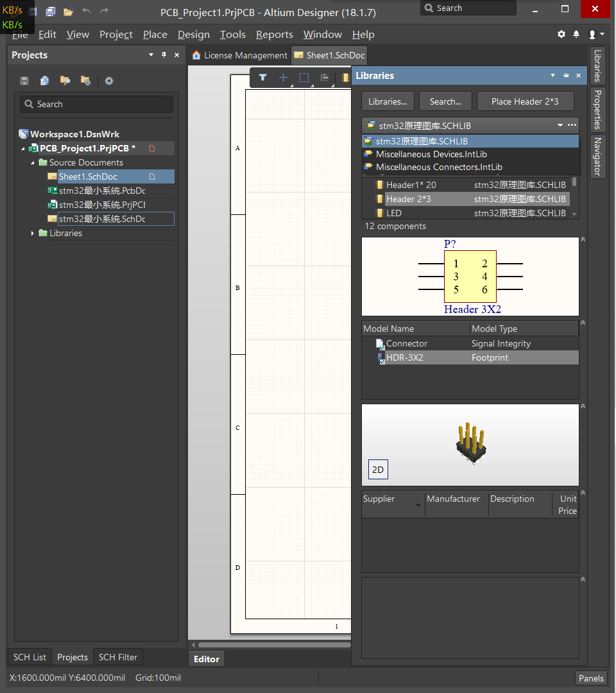The image size is (616, 693).
Task: Open the Place menu
Action: (x=155, y=35)
